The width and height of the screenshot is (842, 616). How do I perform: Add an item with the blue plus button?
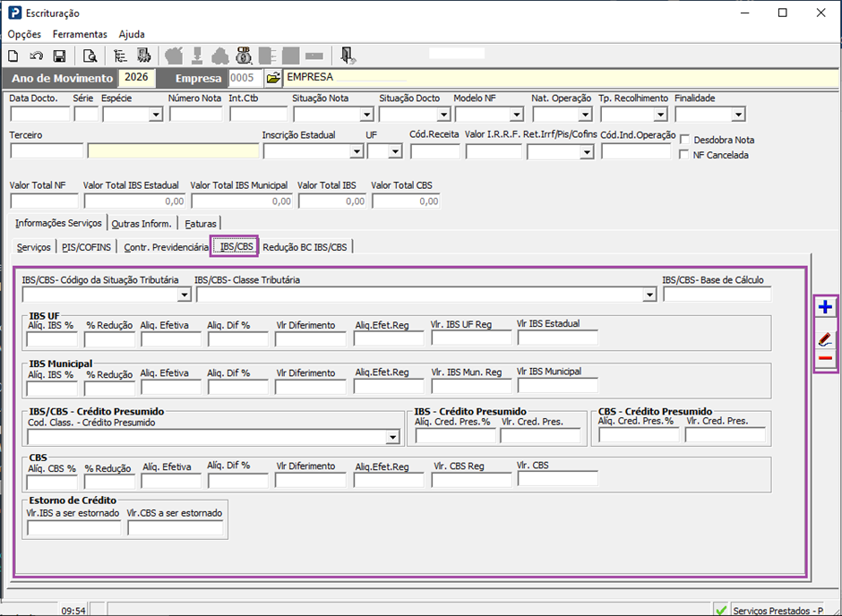tap(825, 307)
